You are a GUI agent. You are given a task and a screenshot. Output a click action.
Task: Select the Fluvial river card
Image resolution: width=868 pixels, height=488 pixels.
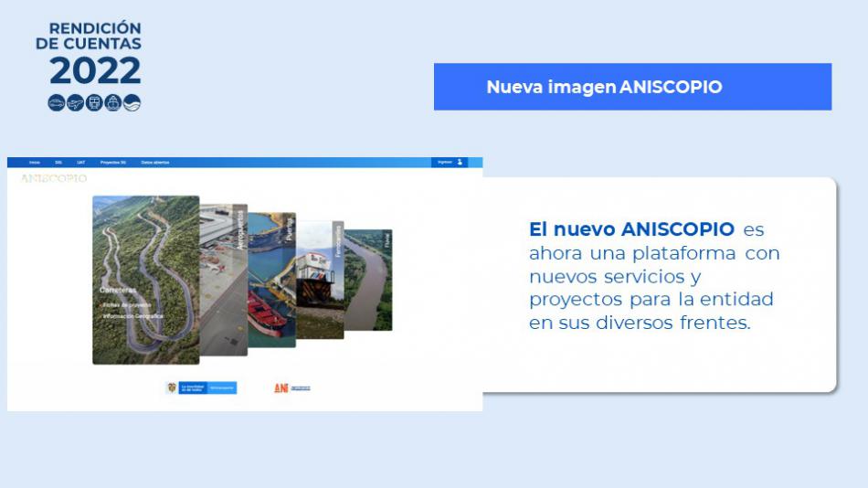click(368, 280)
